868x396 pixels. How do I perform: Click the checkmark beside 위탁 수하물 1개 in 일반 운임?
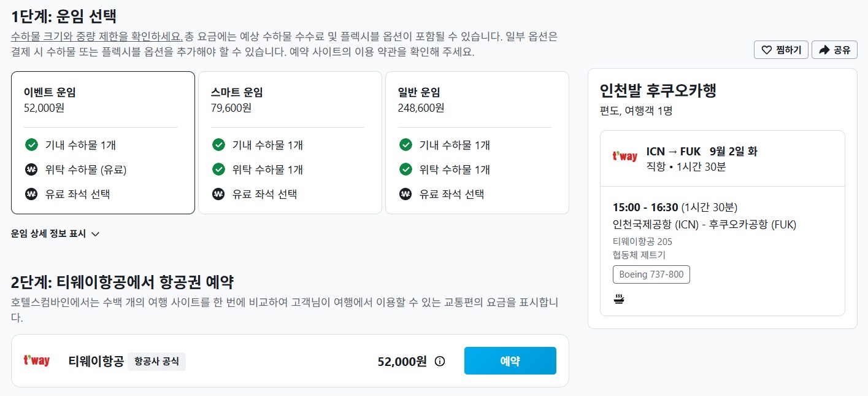tap(405, 169)
